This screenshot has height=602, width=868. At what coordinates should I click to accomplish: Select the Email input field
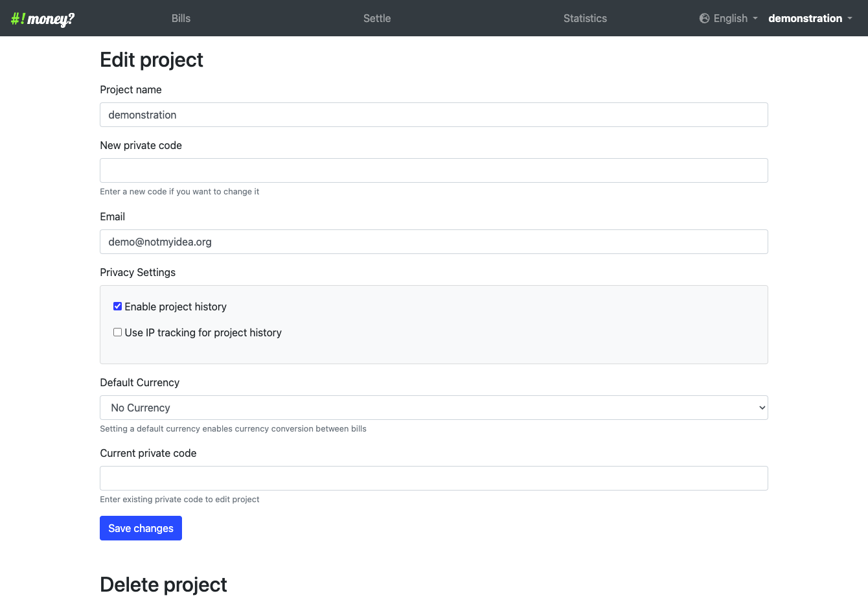point(434,242)
